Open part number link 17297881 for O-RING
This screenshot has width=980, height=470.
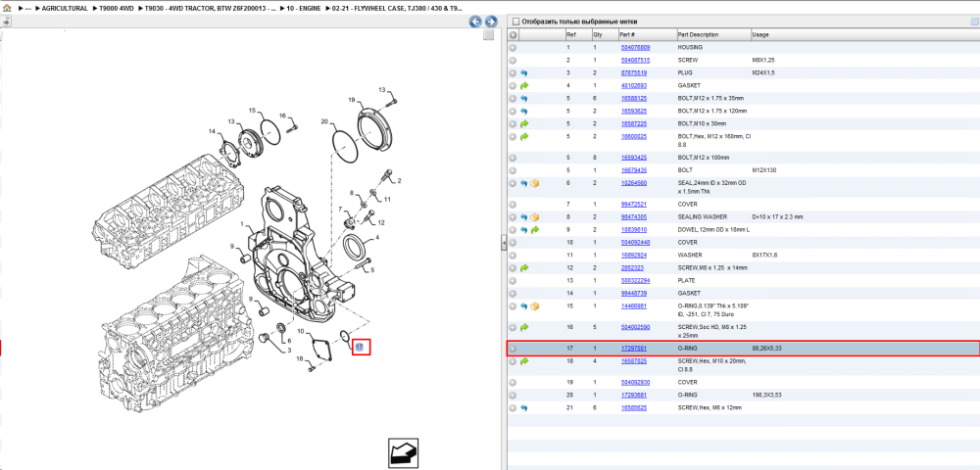[634, 348]
